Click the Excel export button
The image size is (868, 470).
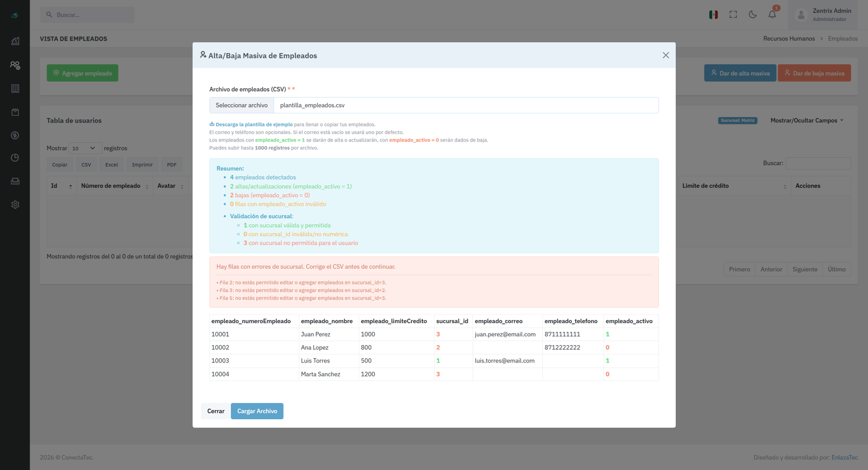[x=112, y=165]
